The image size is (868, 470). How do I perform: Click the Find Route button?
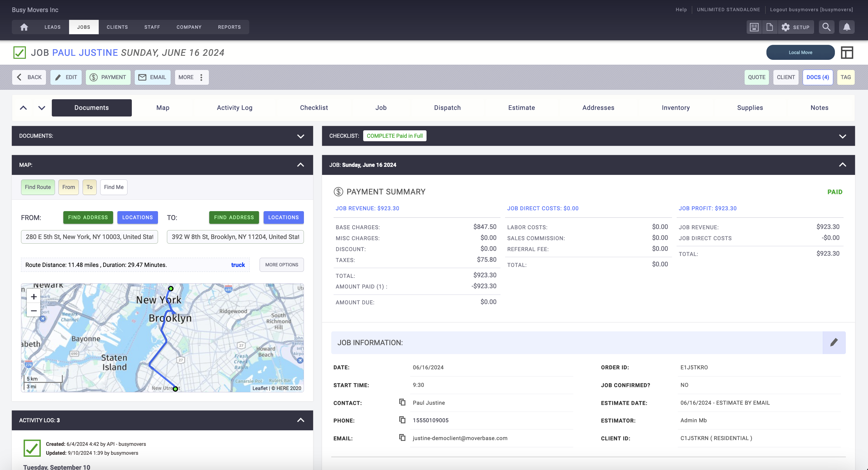[38, 187]
